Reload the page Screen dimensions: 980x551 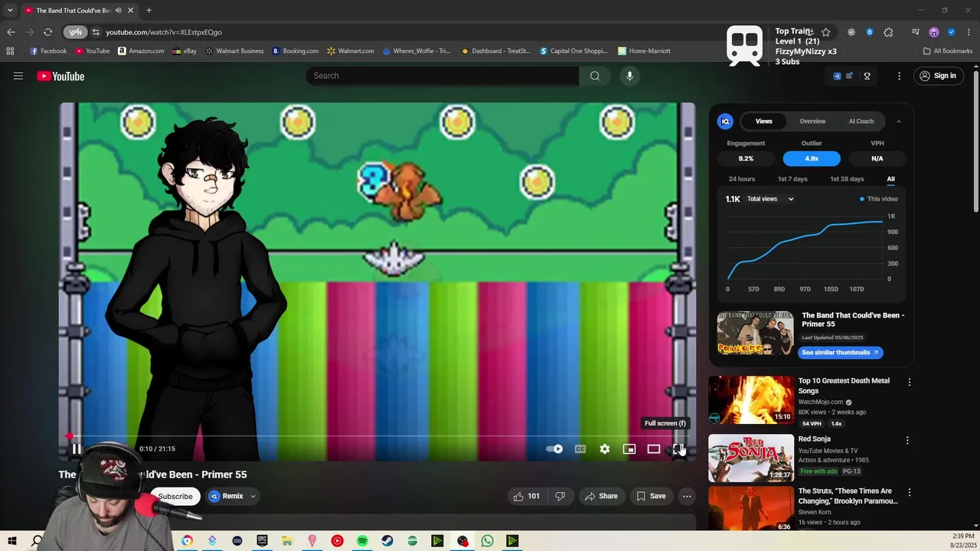pyautogui.click(x=47, y=32)
